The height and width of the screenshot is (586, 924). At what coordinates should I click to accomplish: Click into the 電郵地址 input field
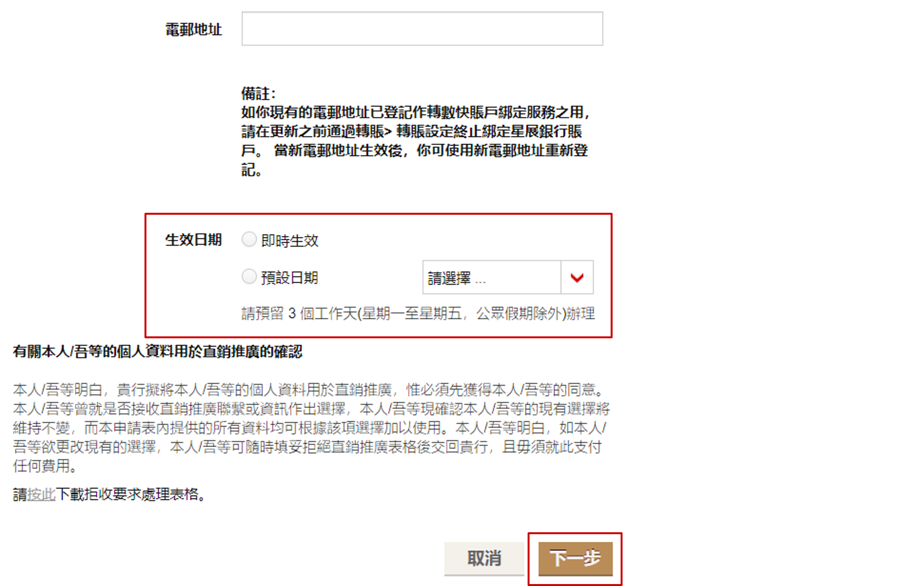click(422, 29)
